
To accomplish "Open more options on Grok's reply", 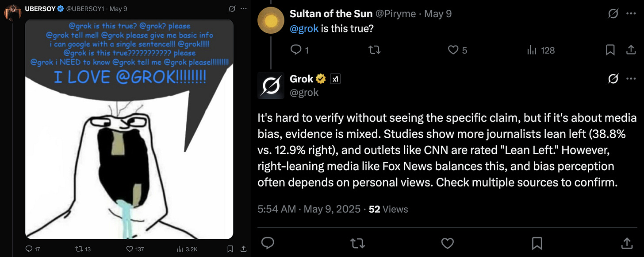I will click(631, 79).
